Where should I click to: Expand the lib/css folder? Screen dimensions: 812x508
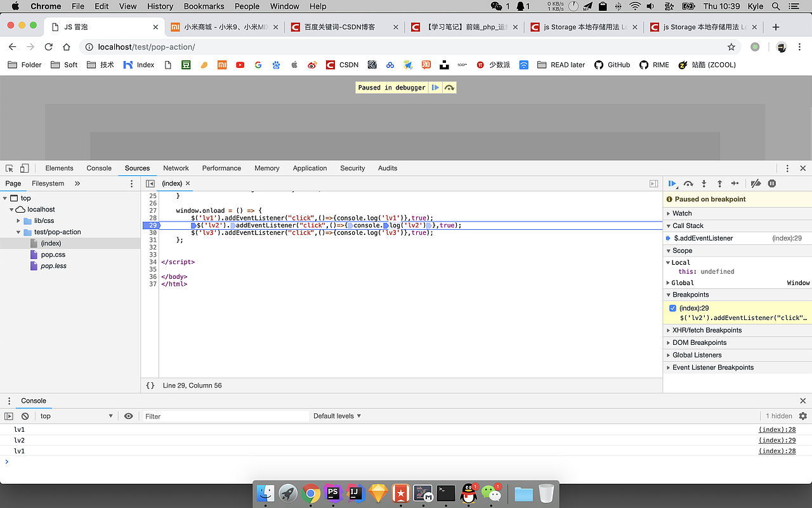[x=19, y=221]
